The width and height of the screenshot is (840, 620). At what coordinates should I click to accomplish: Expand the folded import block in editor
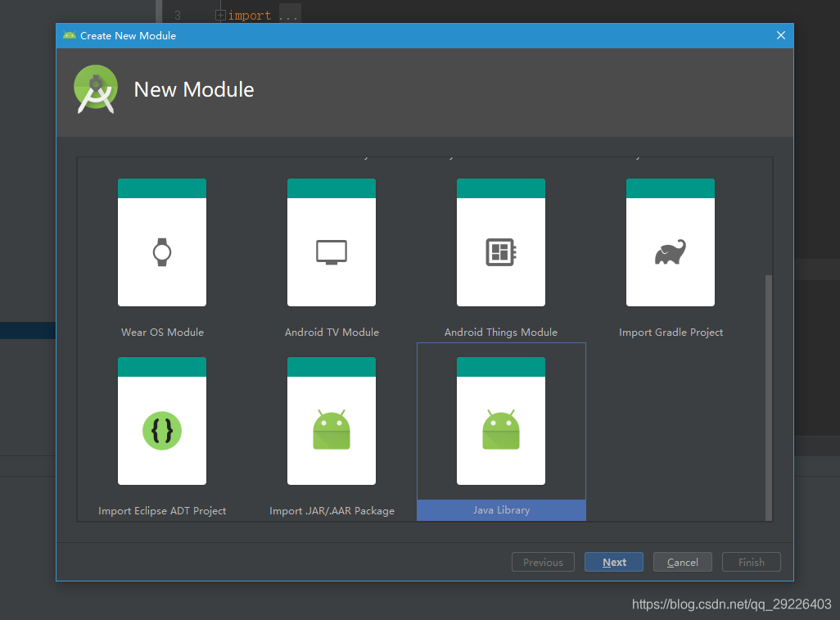pos(219,15)
